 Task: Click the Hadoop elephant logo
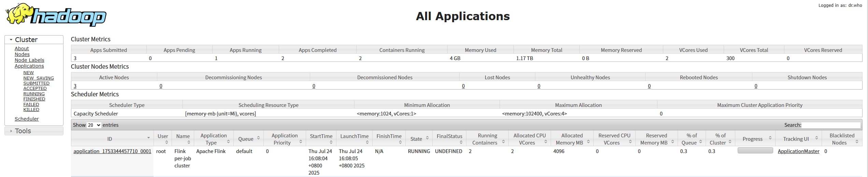(56, 15)
